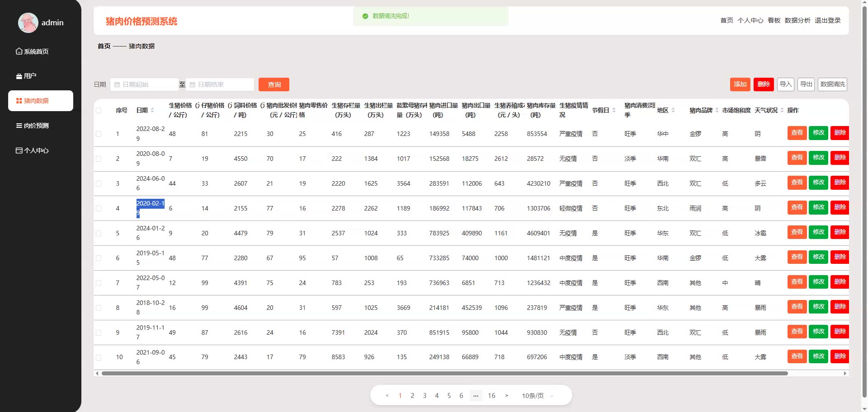Open the 10条/页 page size dropdown
This screenshot has width=868, height=412.
click(538, 396)
